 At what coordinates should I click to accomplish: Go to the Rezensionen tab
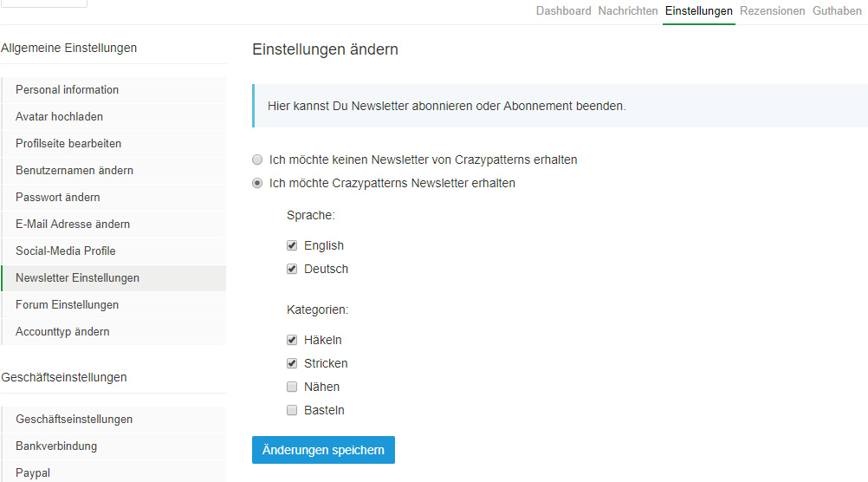click(772, 11)
